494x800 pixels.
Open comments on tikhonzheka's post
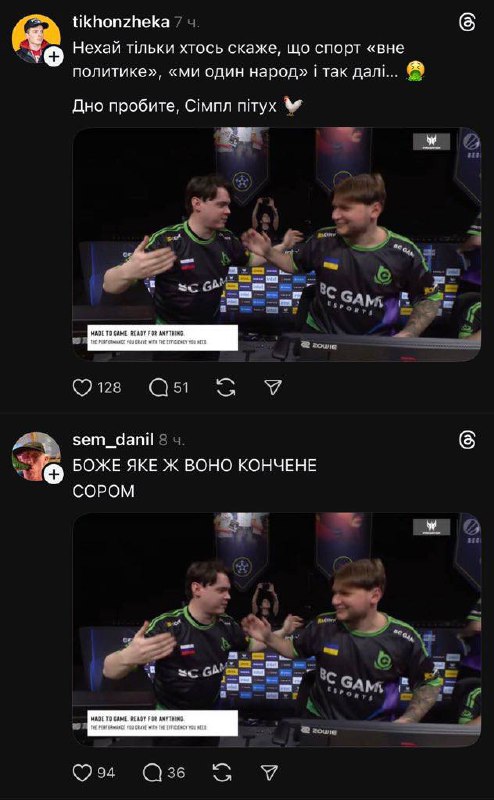point(158,388)
